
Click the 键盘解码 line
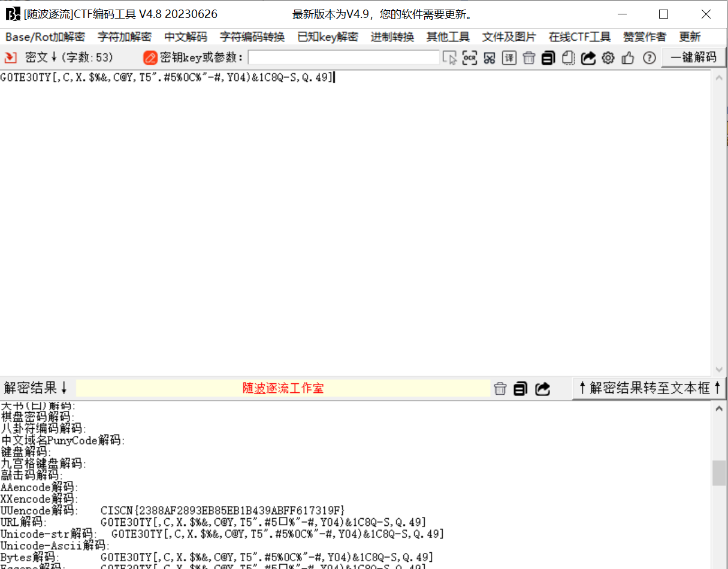26,452
